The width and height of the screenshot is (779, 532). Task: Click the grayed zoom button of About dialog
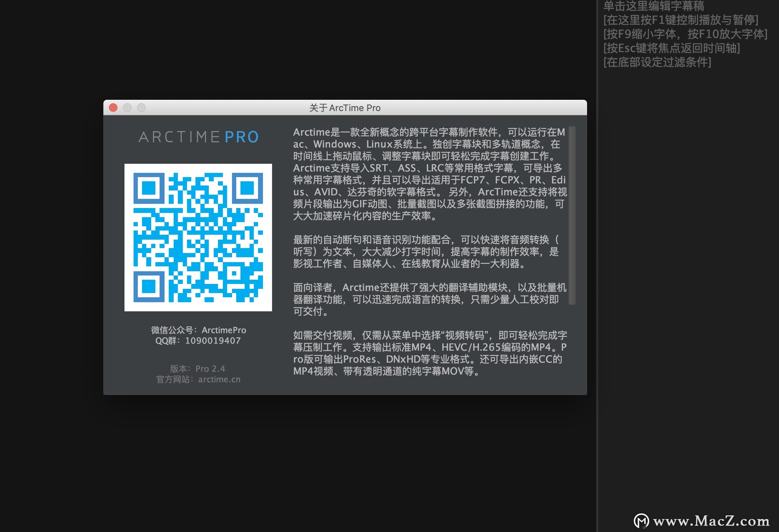141,107
